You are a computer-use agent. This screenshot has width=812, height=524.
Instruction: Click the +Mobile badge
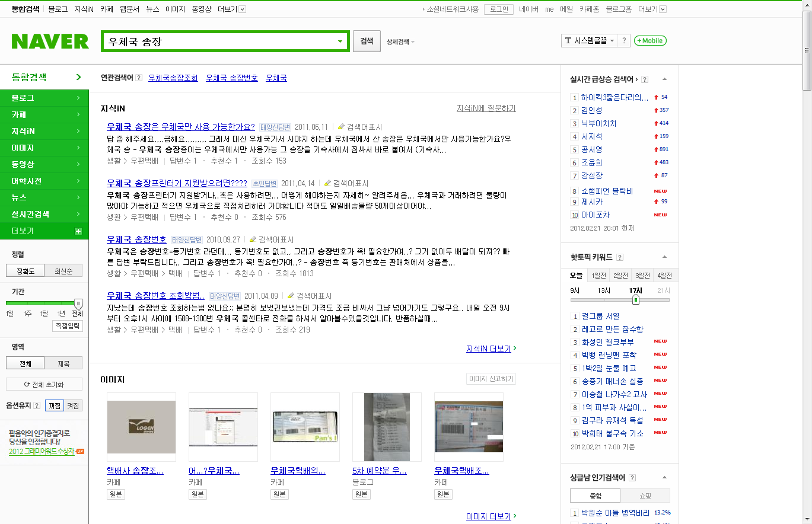click(x=650, y=40)
